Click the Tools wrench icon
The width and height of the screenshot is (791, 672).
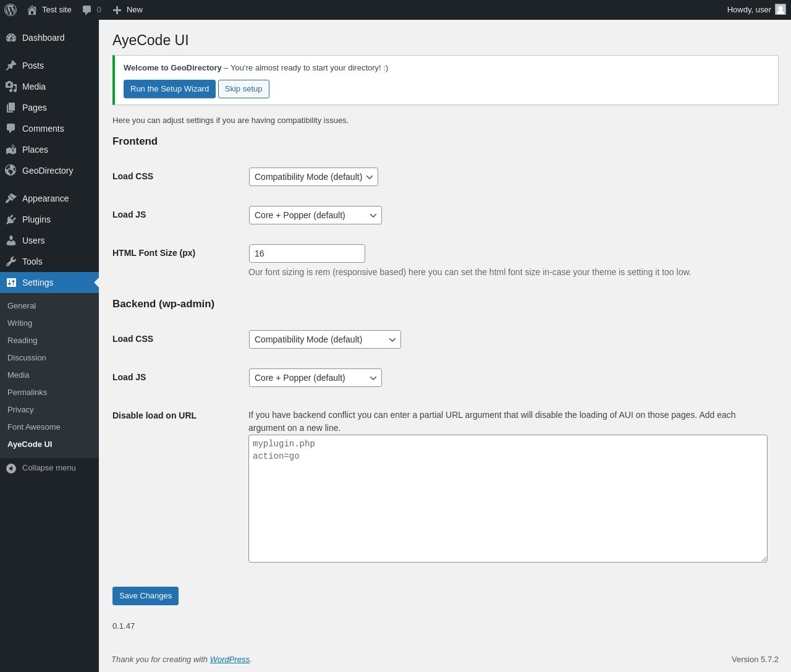point(11,262)
